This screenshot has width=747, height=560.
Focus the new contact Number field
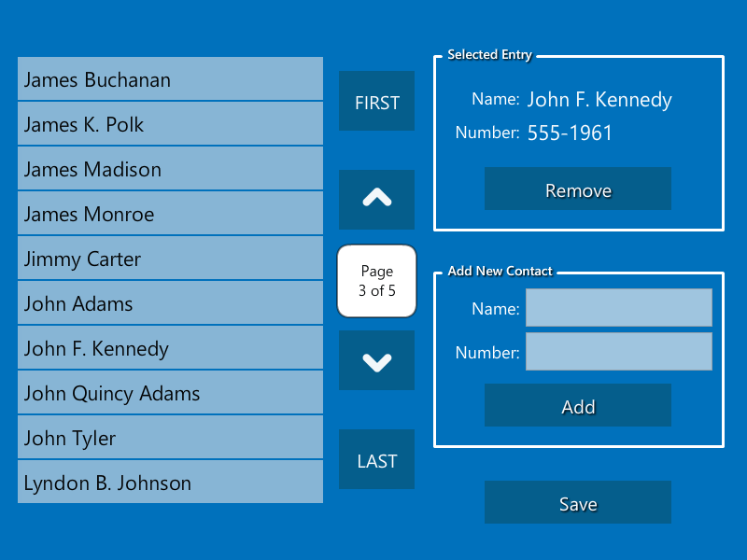click(618, 352)
